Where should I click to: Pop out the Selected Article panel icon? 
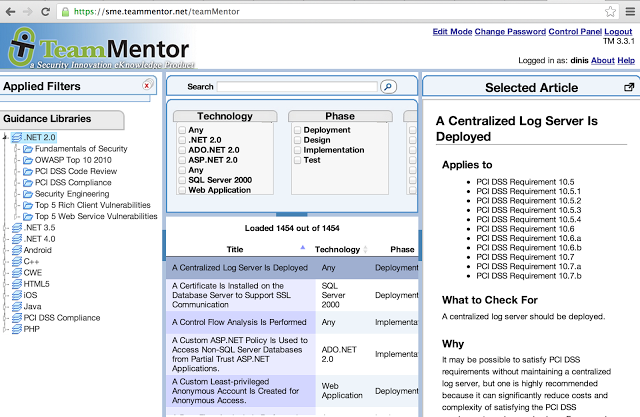click(629, 88)
